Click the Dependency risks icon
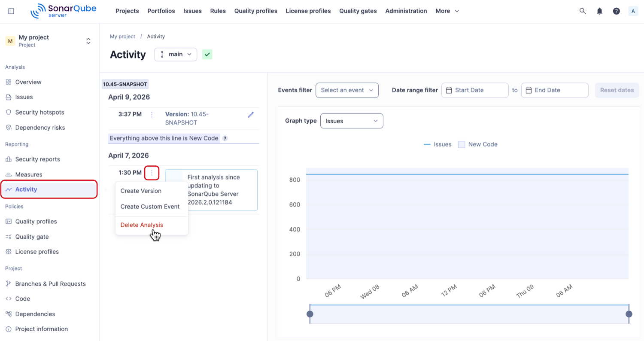This screenshot has width=644, height=341. [x=8, y=128]
